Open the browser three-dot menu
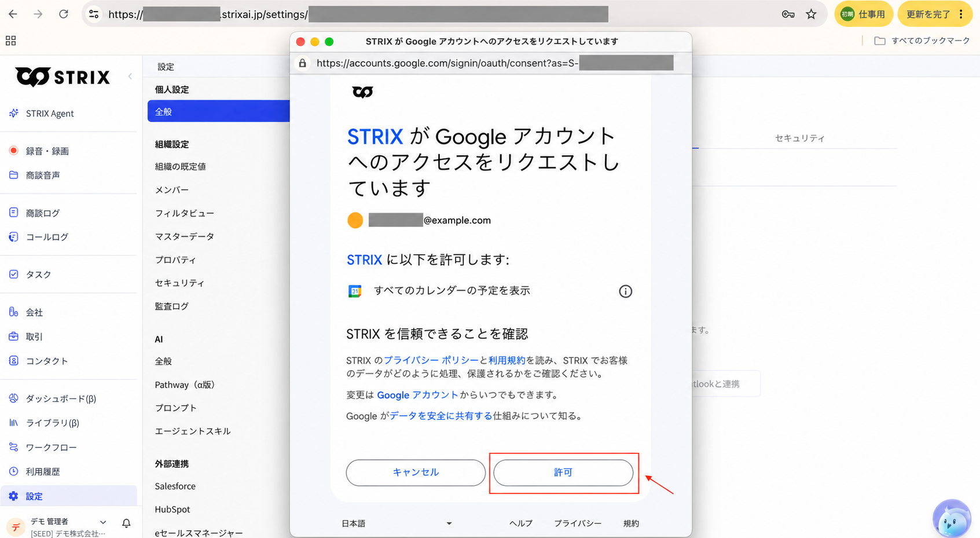Viewport: 980px width, 538px height. 961,14
